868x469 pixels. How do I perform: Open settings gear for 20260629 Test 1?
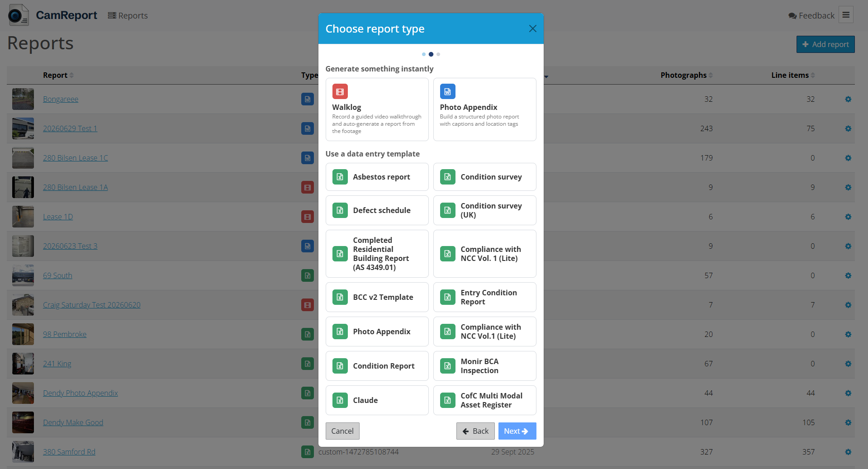point(848,128)
